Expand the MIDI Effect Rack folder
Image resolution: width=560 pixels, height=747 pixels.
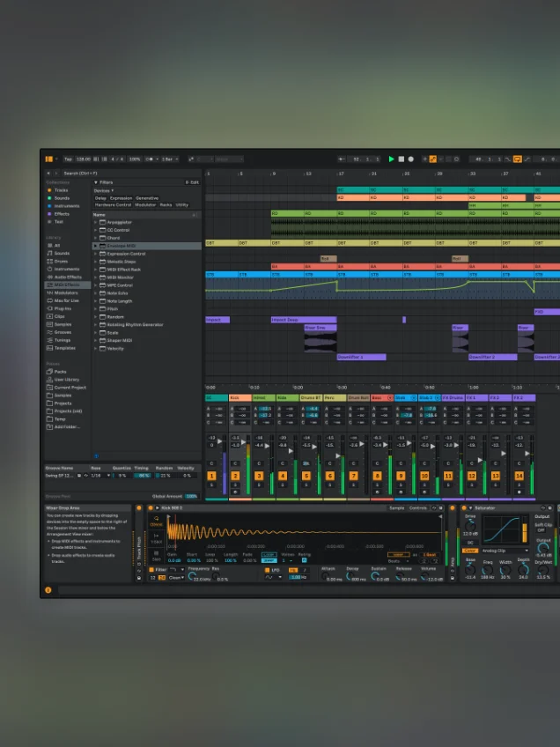[x=95, y=270]
